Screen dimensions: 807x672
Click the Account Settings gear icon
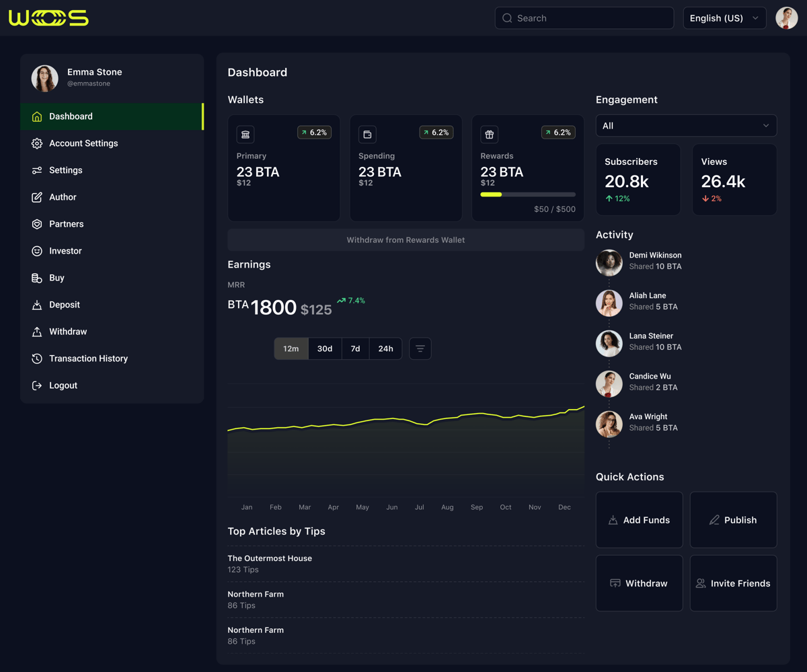click(37, 143)
